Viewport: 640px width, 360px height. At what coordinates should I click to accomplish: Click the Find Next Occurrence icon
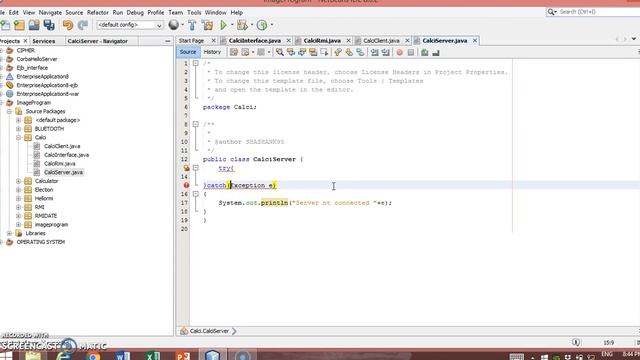pyautogui.click(x=302, y=52)
